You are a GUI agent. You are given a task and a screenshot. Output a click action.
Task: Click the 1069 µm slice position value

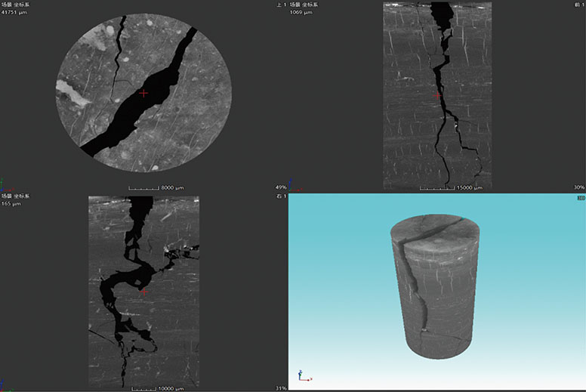click(x=301, y=12)
